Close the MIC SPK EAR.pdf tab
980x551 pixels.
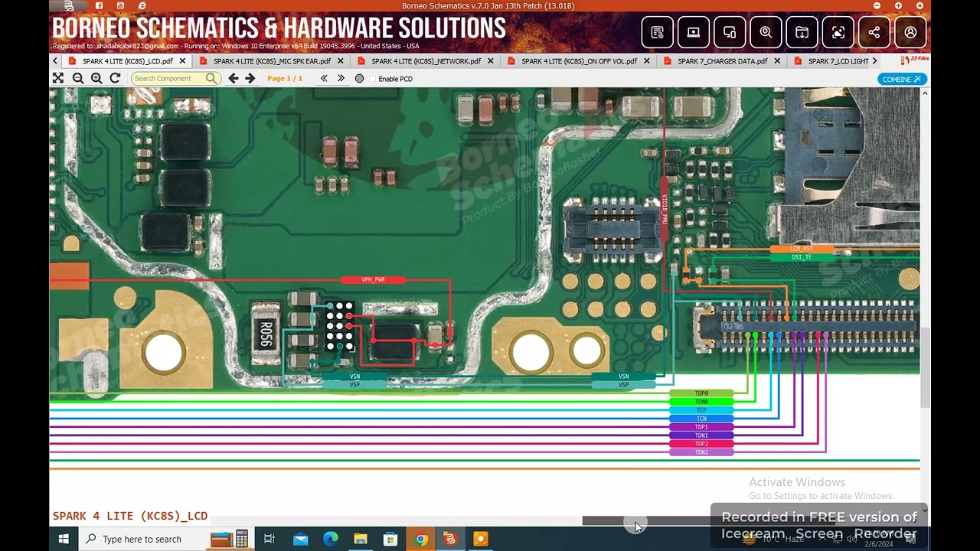(x=340, y=61)
